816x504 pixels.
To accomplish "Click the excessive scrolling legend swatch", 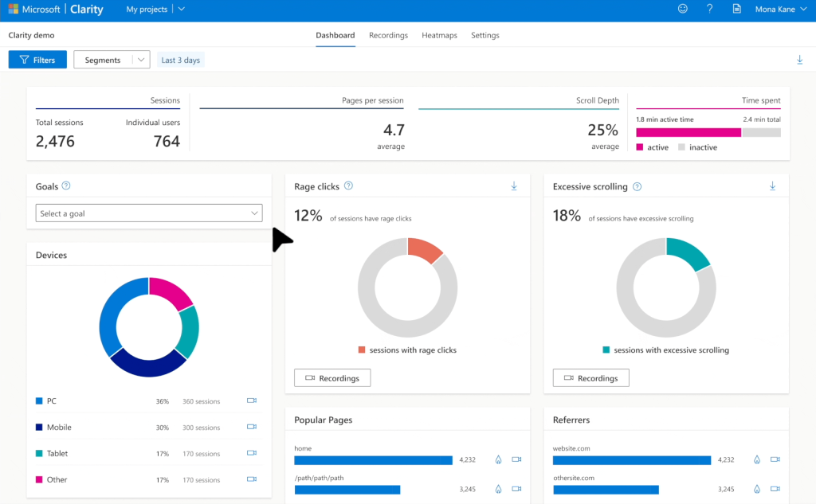I will [606, 350].
